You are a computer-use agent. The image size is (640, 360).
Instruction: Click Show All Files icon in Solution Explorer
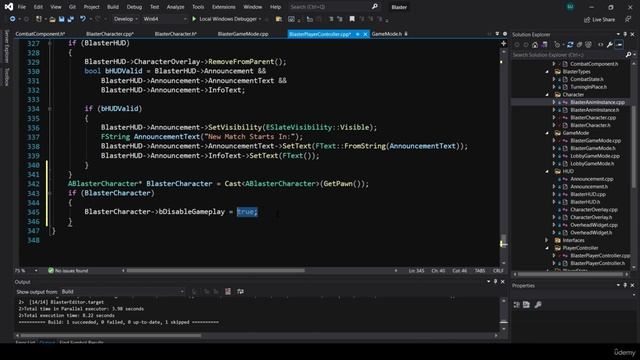[588, 45]
